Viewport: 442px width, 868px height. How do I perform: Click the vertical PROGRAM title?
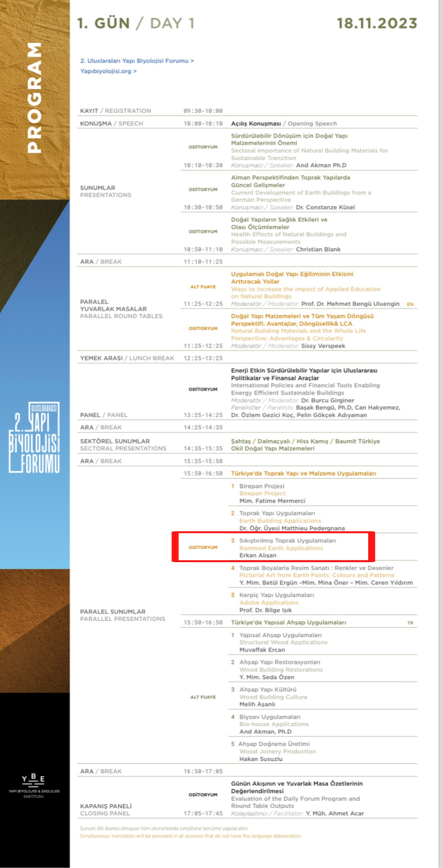(35, 98)
